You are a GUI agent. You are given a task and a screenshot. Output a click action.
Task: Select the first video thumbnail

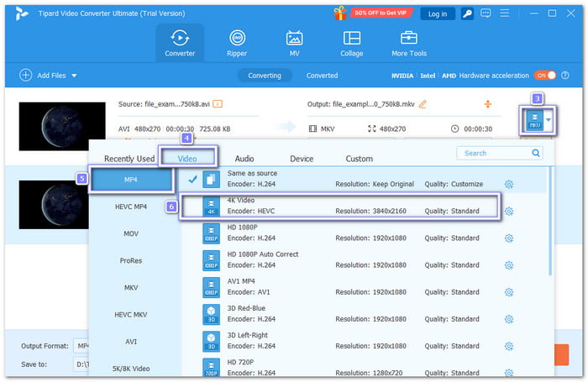click(x=62, y=126)
